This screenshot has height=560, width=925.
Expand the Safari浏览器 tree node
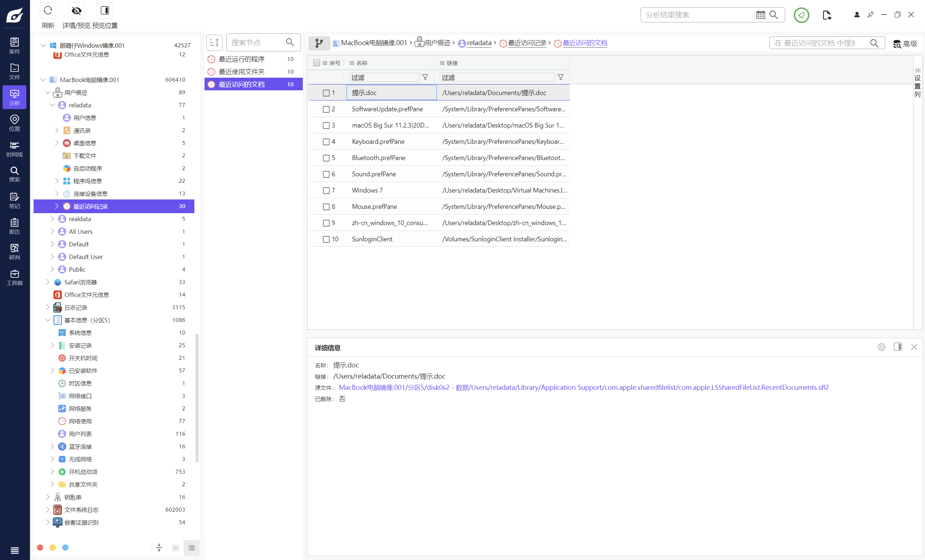48,282
